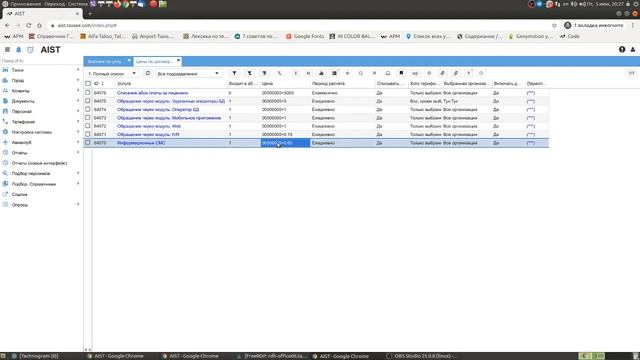Expand the Персонал sidebar arrow
Image resolution: width=640 pixels, height=360 pixels.
point(78,111)
